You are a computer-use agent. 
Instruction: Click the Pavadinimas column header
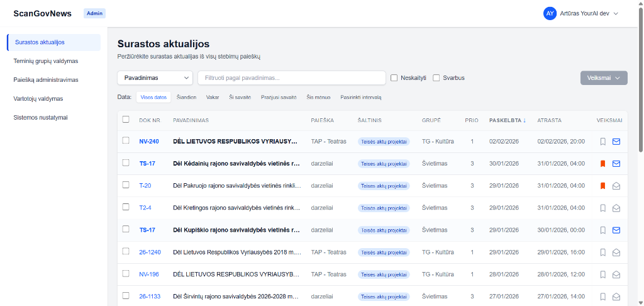coord(191,120)
